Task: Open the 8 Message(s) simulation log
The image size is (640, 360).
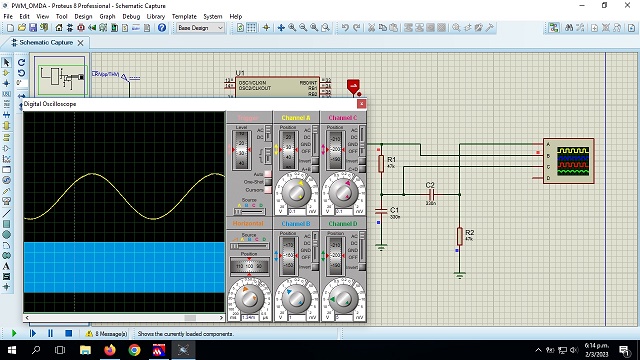Action: tap(107, 334)
